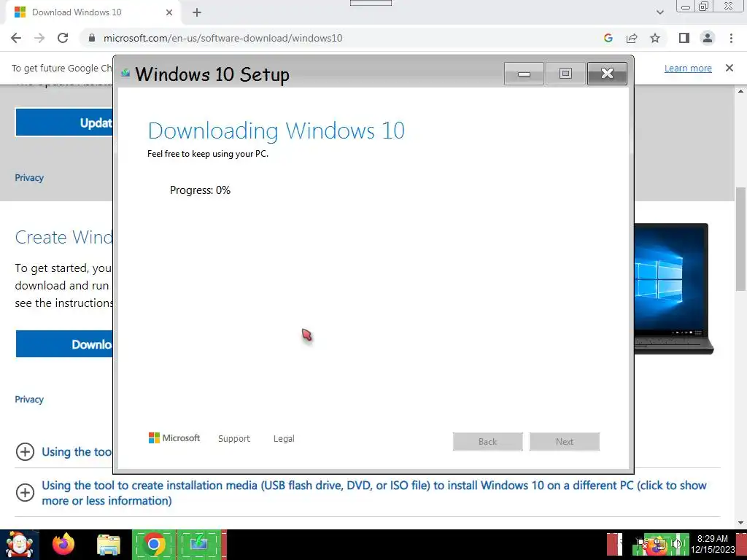This screenshot has width=747, height=560.
Task: Click the Windows 10 Setup title icon
Action: (125, 73)
